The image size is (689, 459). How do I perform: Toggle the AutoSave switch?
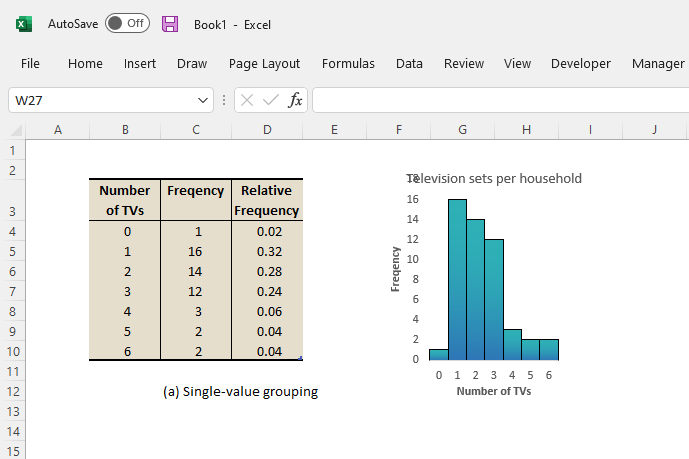coord(127,24)
